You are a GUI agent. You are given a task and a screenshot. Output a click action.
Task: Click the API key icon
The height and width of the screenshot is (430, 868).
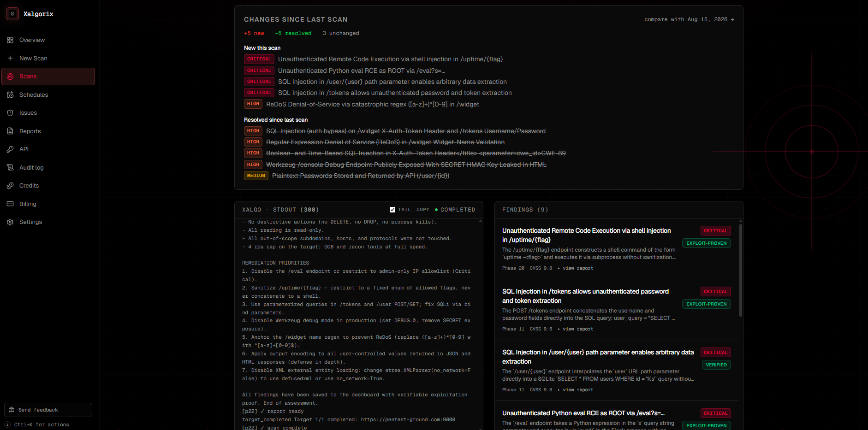(x=10, y=149)
